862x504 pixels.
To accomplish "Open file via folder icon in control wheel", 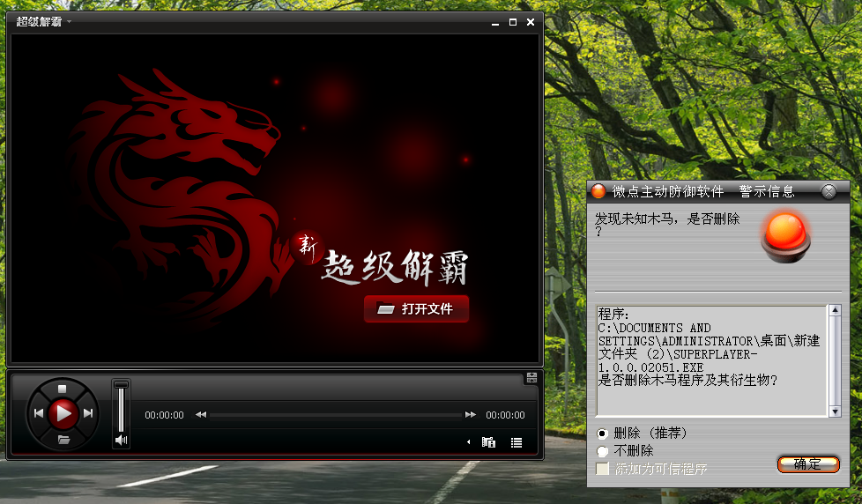I will (x=63, y=439).
